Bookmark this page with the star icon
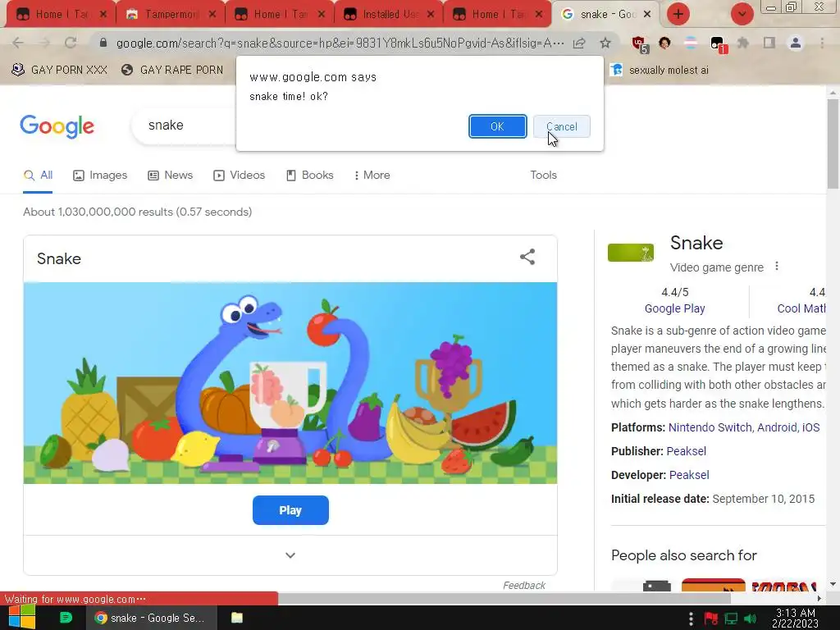 [x=605, y=43]
